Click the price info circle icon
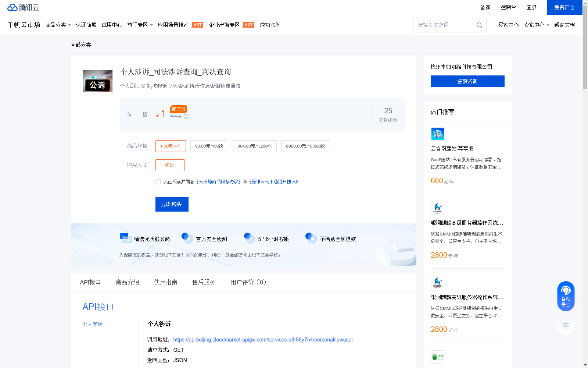This screenshot has width=588, height=368. coord(186,116)
